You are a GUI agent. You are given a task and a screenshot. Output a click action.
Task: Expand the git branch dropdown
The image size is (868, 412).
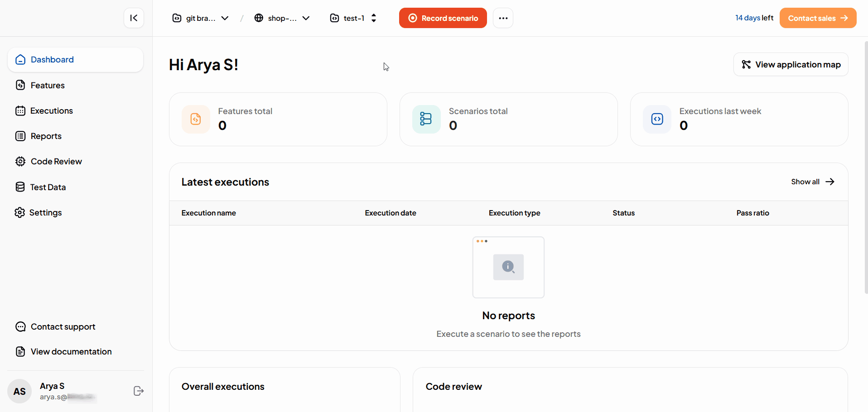[x=225, y=18]
